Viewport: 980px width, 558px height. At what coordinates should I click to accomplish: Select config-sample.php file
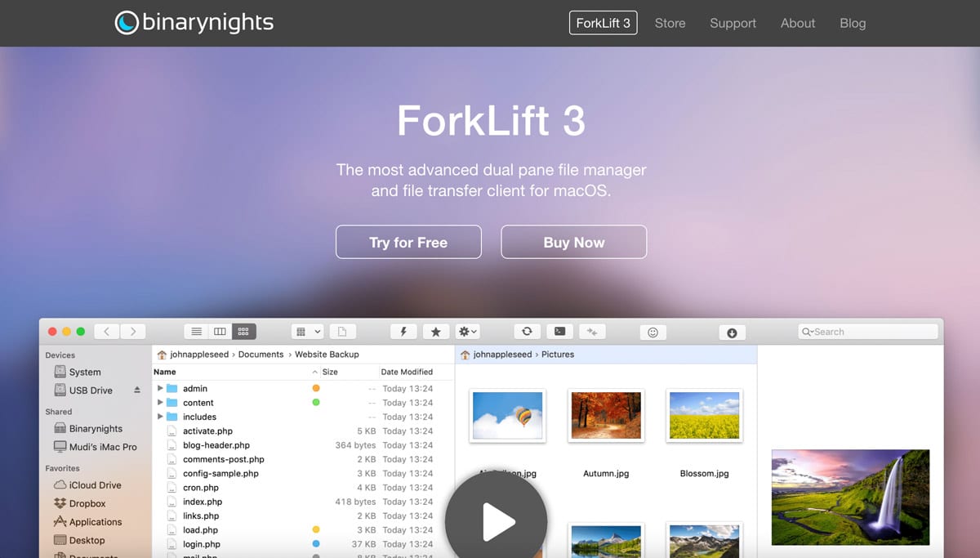[220, 473]
